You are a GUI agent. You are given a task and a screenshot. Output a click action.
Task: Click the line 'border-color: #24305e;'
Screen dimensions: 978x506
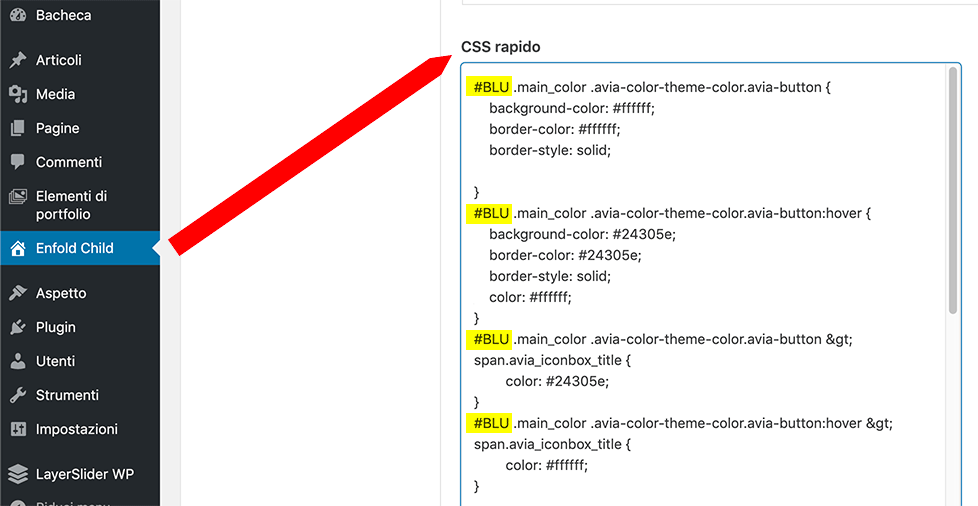point(565,255)
